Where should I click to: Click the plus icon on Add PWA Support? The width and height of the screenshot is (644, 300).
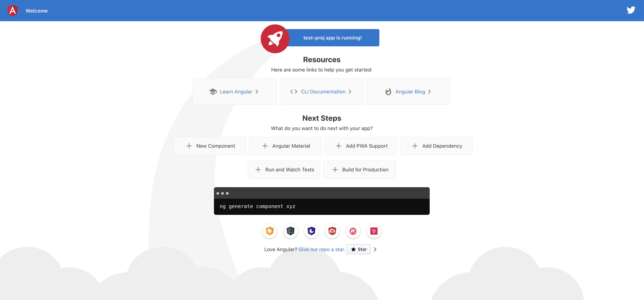tap(339, 146)
